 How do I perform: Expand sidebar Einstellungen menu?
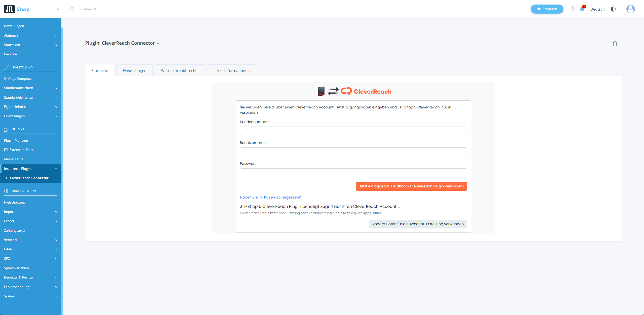point(31,116)
